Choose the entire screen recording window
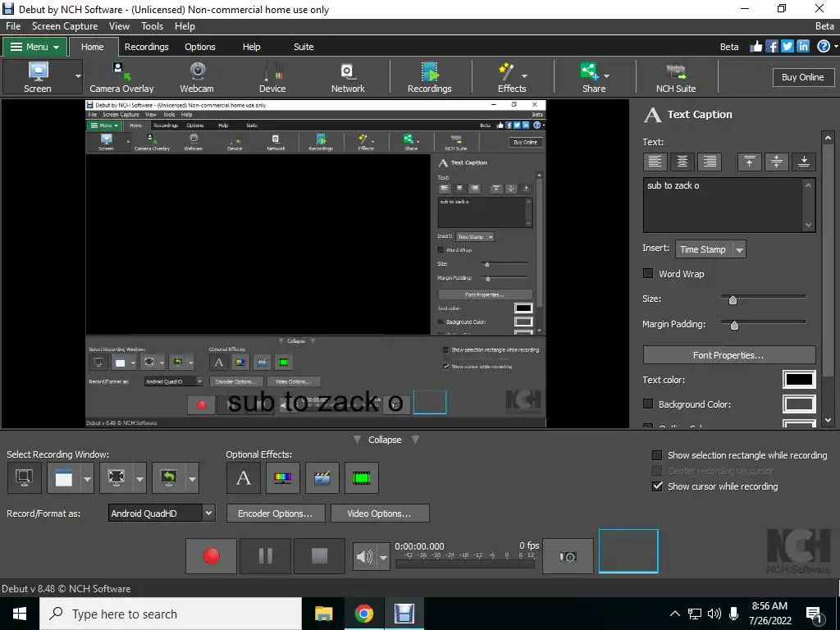This screenshot has width=840, height=630. pos(24,477)
